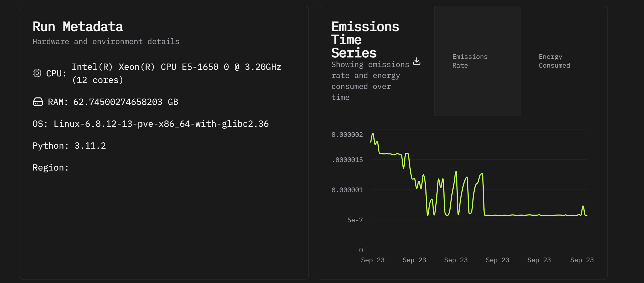Click the Hardware and environment details subtitle

point(106,42)
